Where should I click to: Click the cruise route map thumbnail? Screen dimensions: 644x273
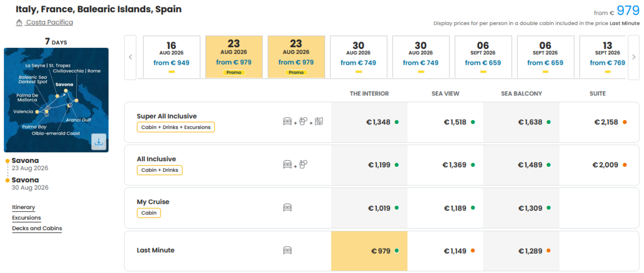click(56, 100)
